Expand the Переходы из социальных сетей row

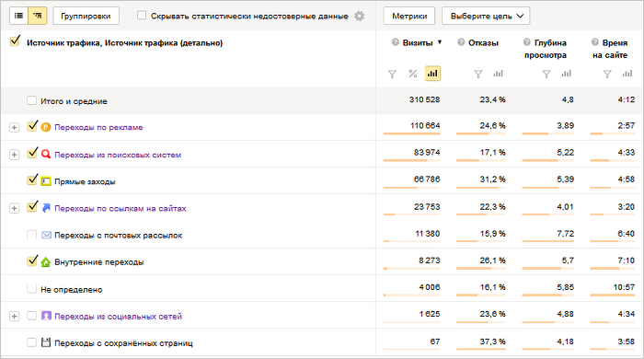15,317
